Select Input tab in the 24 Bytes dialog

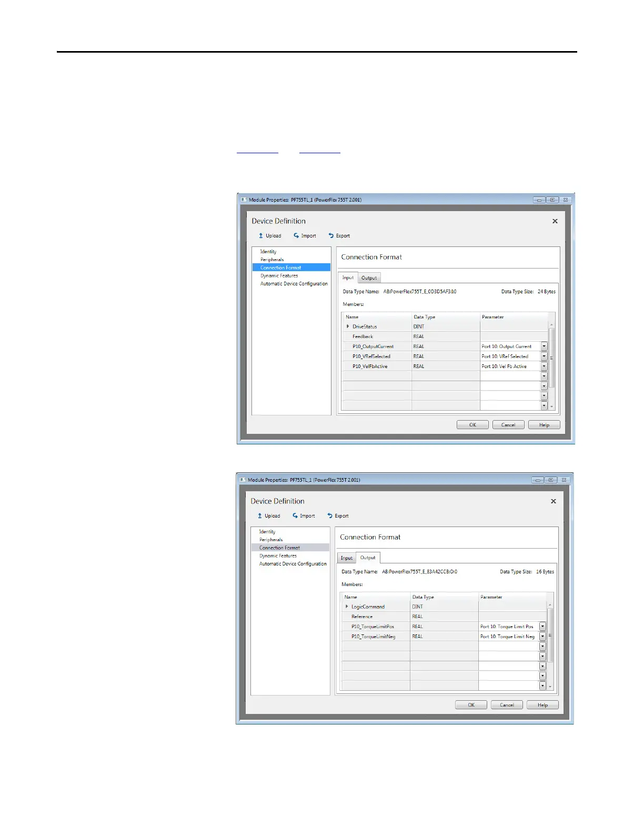click(x=348, y=278)
